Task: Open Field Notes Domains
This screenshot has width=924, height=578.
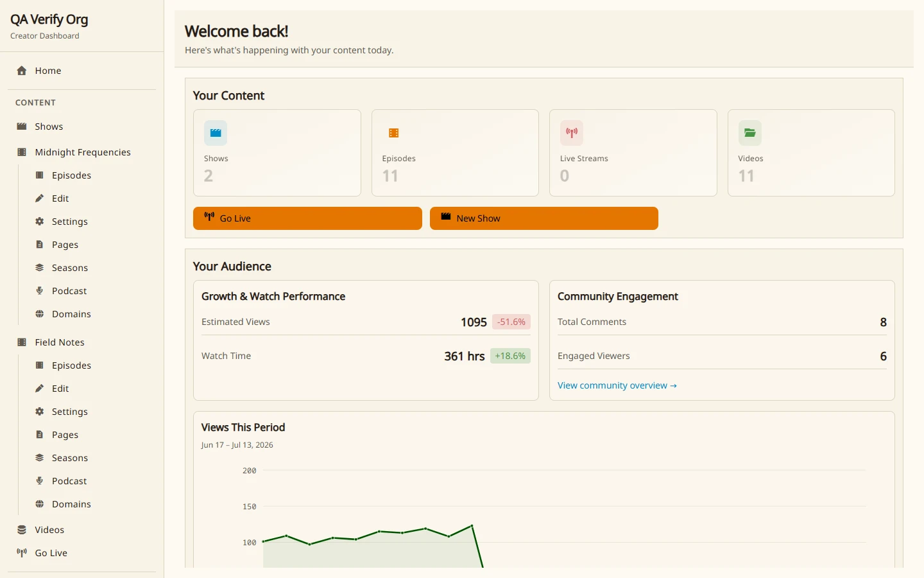Action: pos(90,504)
